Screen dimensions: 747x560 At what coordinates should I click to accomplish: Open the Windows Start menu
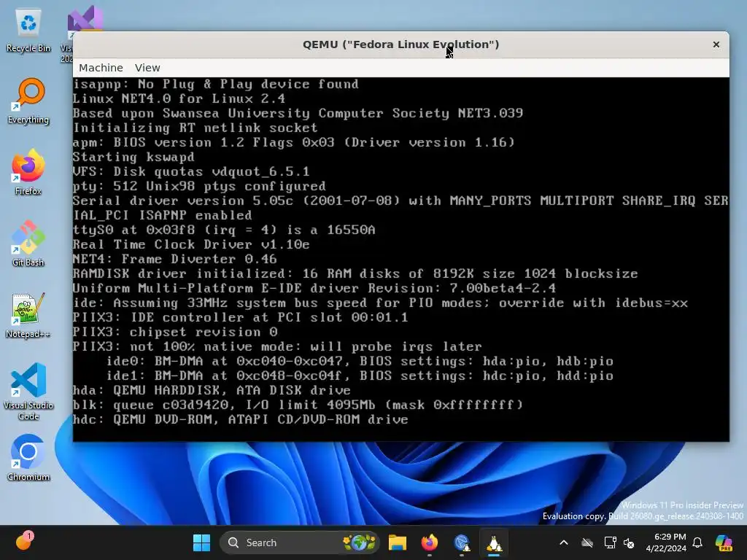(x=201, y=542)
